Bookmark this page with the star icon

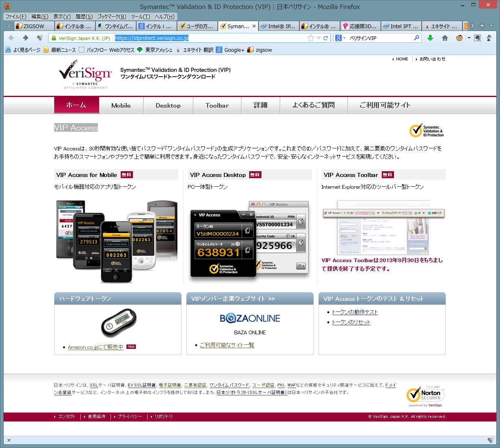click(311, 38)
